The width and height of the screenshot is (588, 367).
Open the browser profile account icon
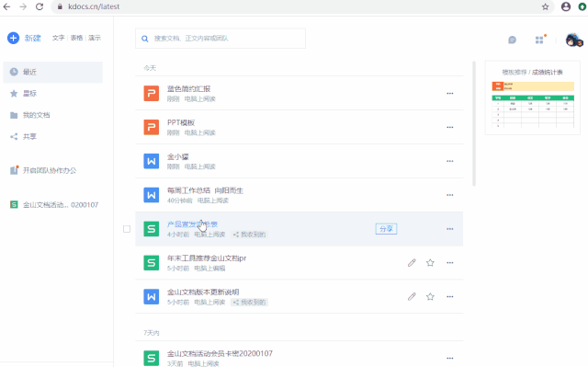coord(566,6)
